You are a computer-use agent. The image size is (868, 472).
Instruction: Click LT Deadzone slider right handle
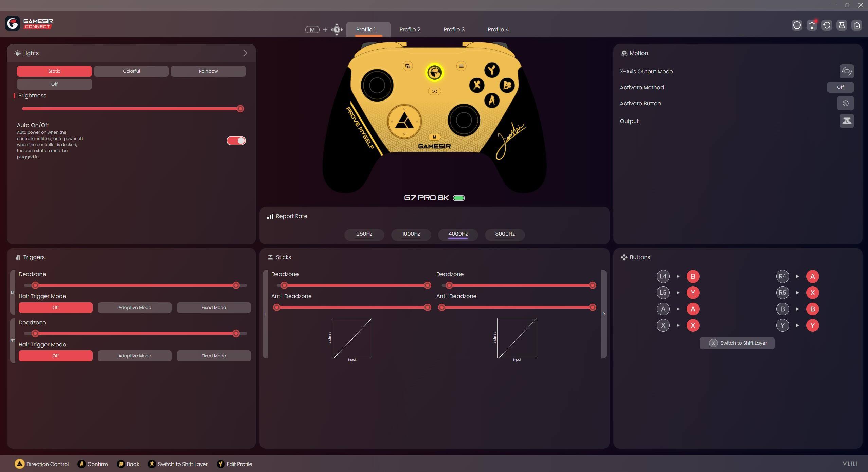pos(236,285)
